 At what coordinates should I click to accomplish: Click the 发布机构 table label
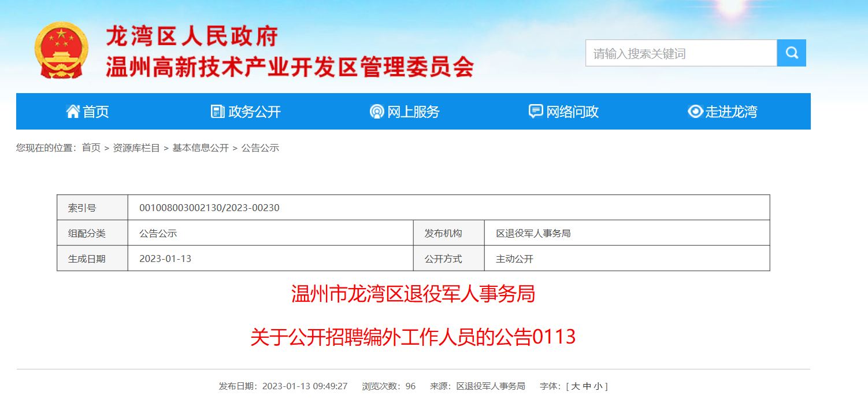443,234
